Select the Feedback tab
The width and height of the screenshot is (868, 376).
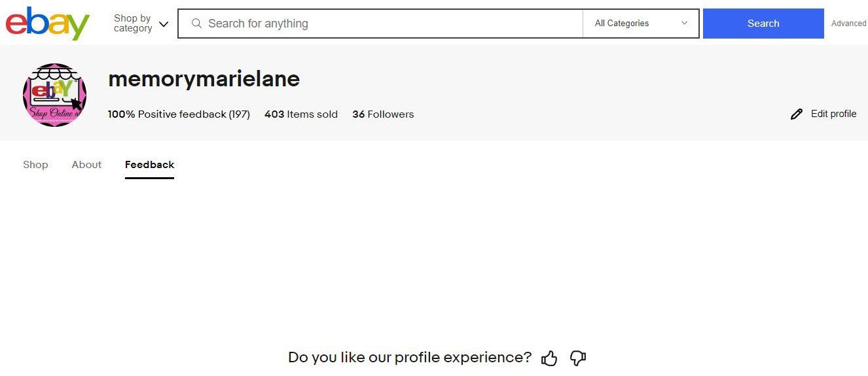[149, 165]
